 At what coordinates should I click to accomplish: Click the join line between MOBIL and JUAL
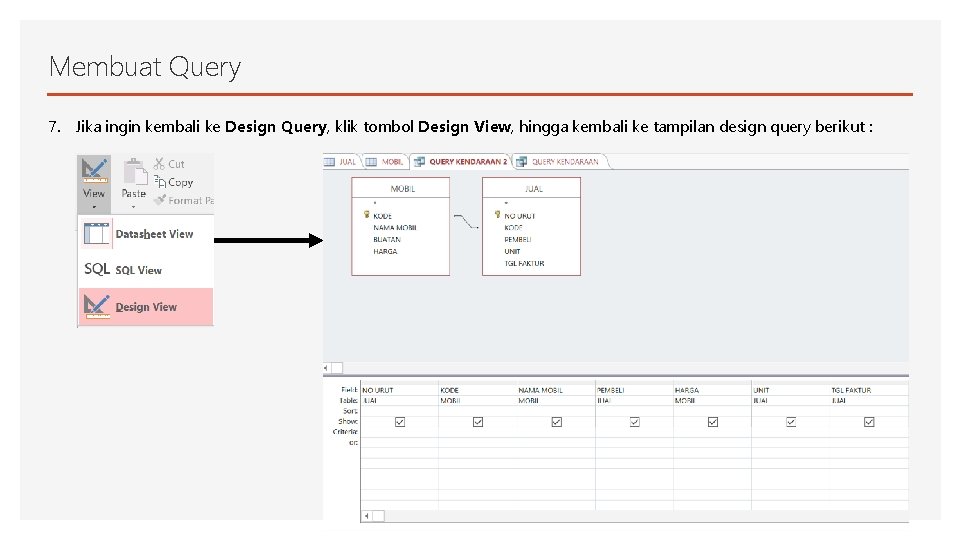click(466, 222)
